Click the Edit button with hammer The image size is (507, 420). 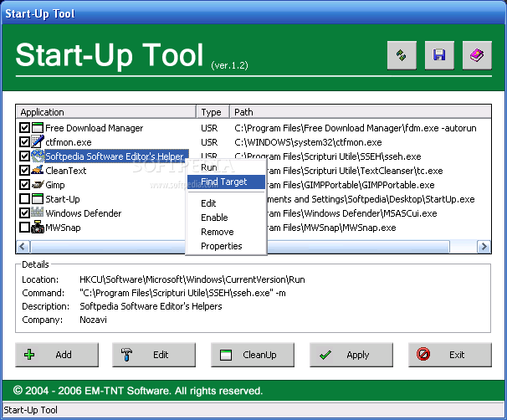pos(154,355)
